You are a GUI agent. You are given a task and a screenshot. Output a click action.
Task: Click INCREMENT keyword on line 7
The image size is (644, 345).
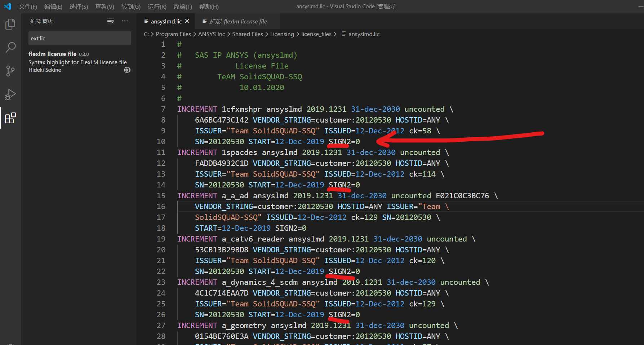pyautogui.click(x=197, y=109)
